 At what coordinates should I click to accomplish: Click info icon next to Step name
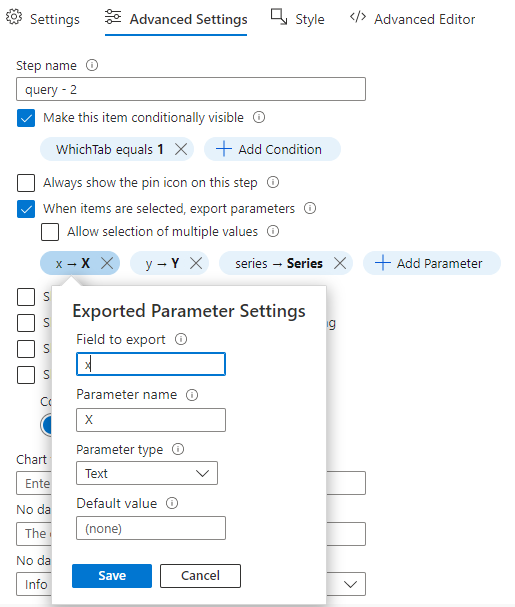click(92, 65)
